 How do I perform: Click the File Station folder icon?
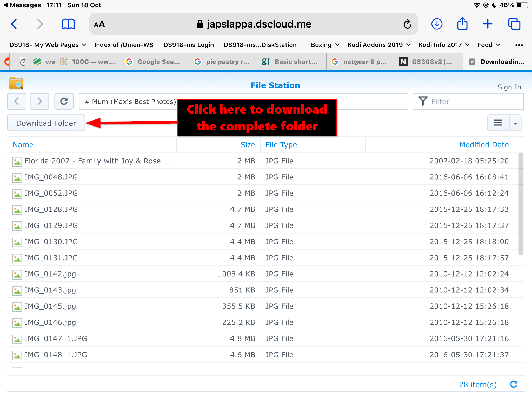[16, 83]
